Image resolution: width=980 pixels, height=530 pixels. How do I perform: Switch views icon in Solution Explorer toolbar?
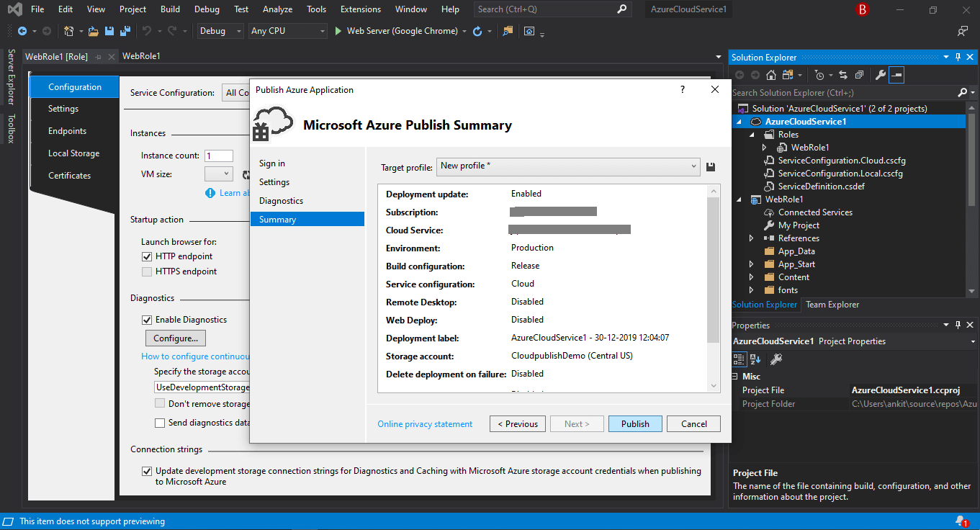click(x=788, y=75)
